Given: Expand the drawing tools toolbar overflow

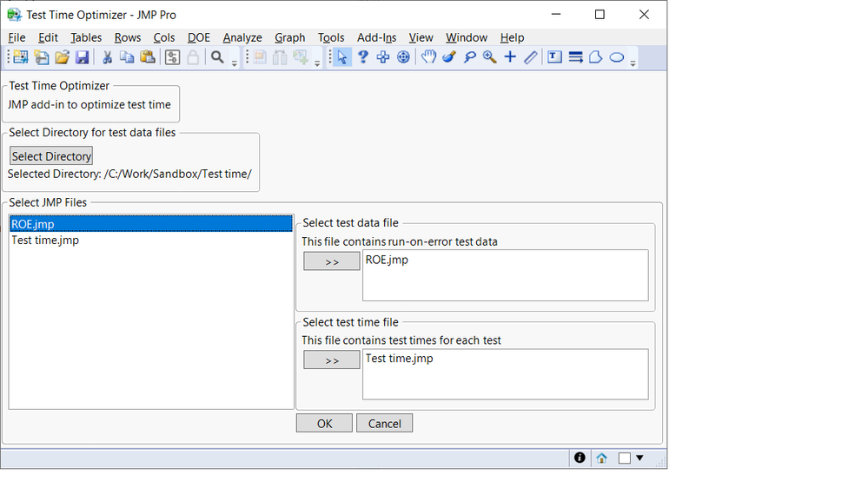Looking at the screenshot, I should 633,63.
